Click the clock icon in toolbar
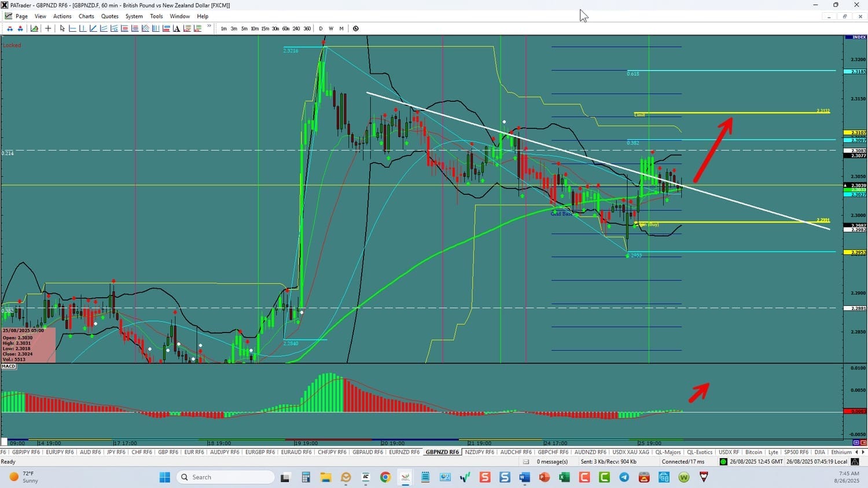This screenshot has width=868, height=488. [x=356, y=28]
